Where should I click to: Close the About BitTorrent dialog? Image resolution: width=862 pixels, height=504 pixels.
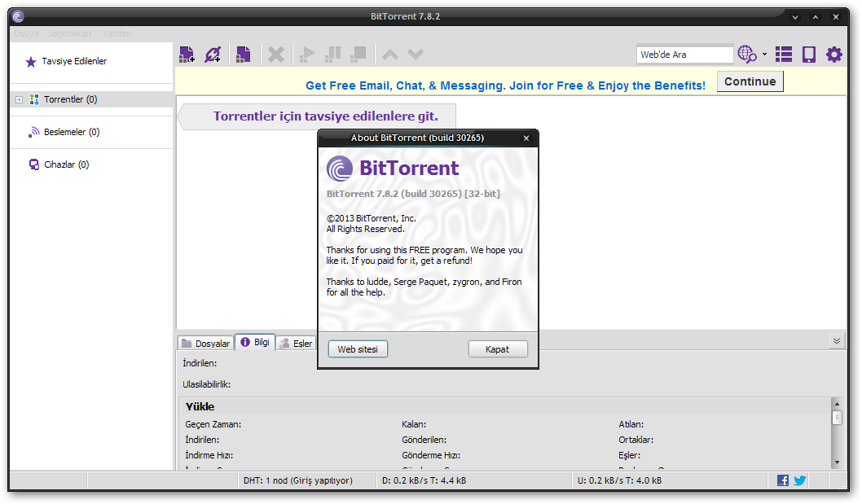[526, 138]
